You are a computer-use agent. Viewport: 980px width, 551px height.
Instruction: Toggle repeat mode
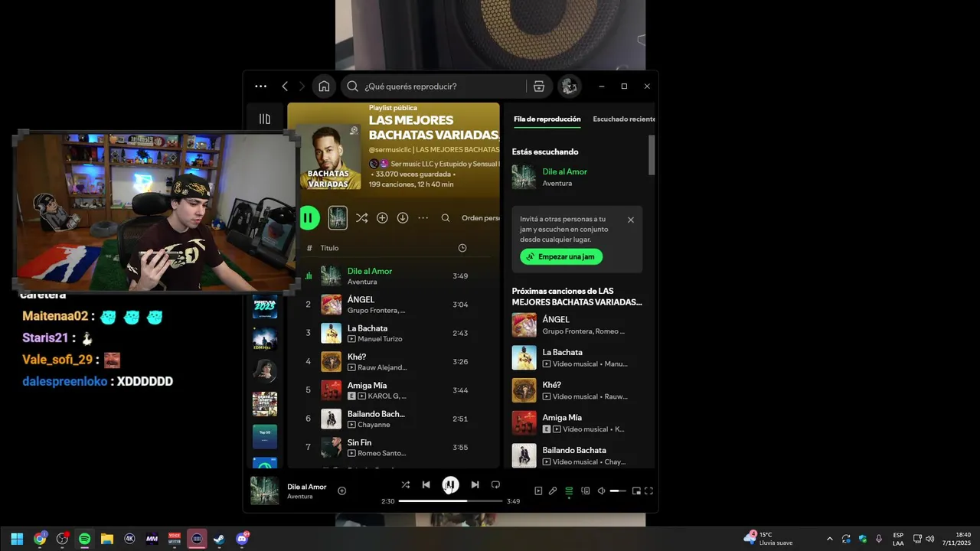pos(495,484)
